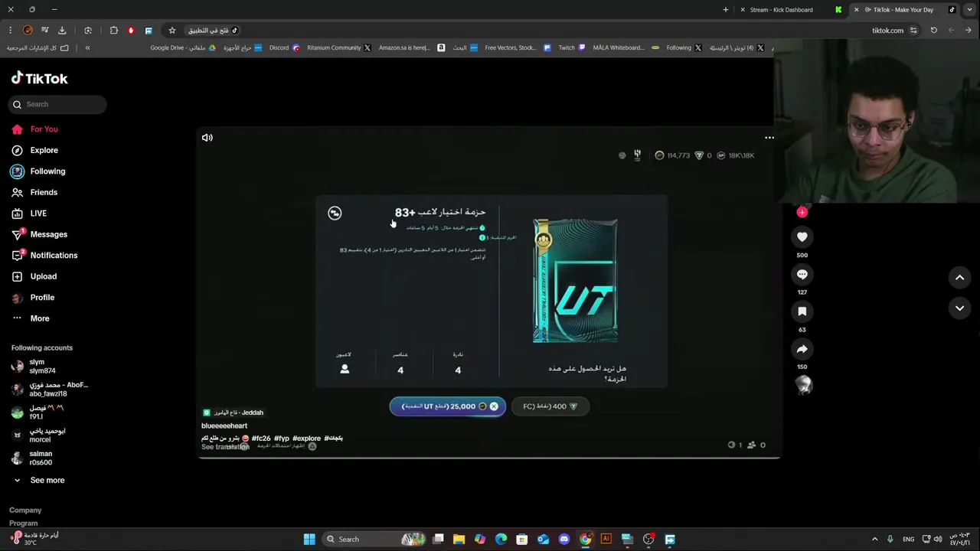Show hidden system tray icons

click(x=875, y=540)
